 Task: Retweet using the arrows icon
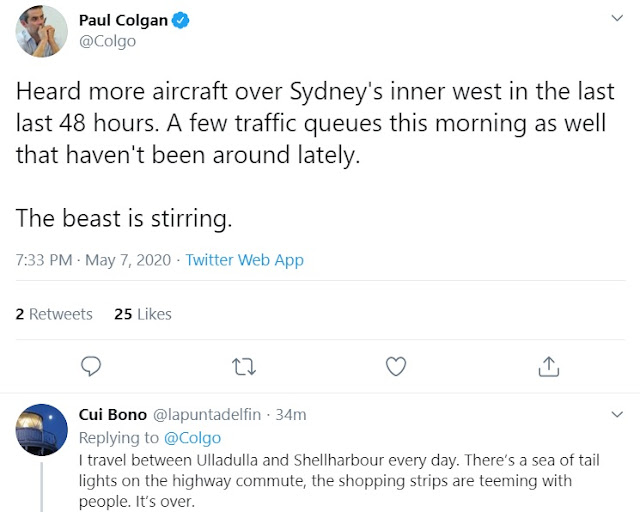243,366
